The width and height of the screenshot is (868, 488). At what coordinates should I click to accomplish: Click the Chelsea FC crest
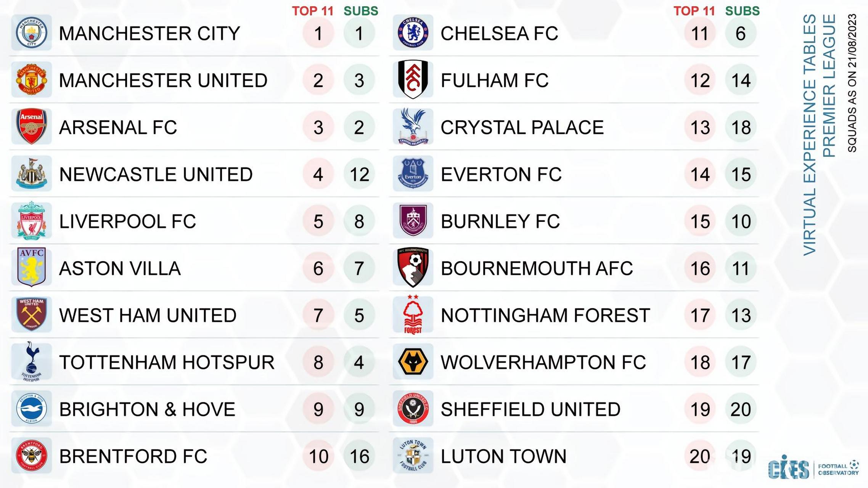[413, 33]
